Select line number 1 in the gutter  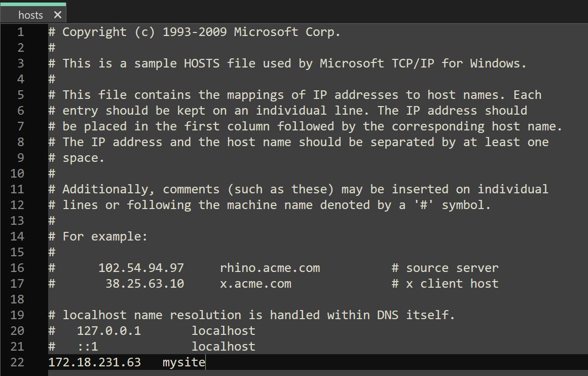pyautogui.click(x=20, y=32)
